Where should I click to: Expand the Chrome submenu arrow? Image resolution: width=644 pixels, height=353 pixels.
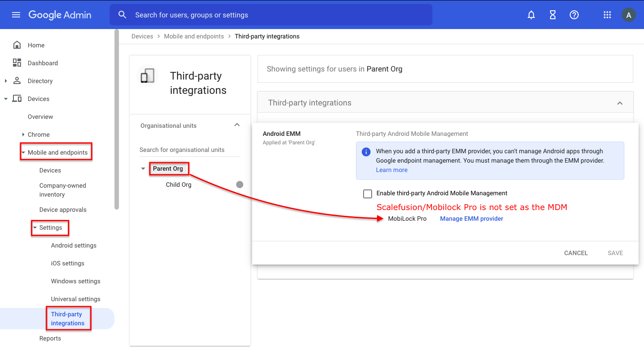pos(23,134)
